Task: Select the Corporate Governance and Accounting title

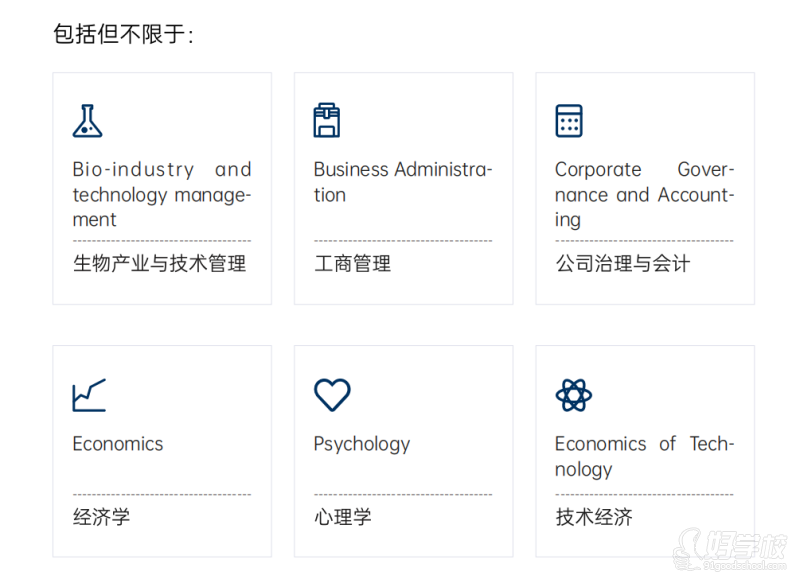Action: 644,195
